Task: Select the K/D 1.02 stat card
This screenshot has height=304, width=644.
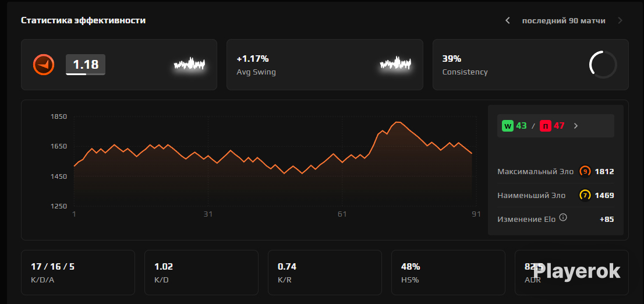Action: coord(201,273)
